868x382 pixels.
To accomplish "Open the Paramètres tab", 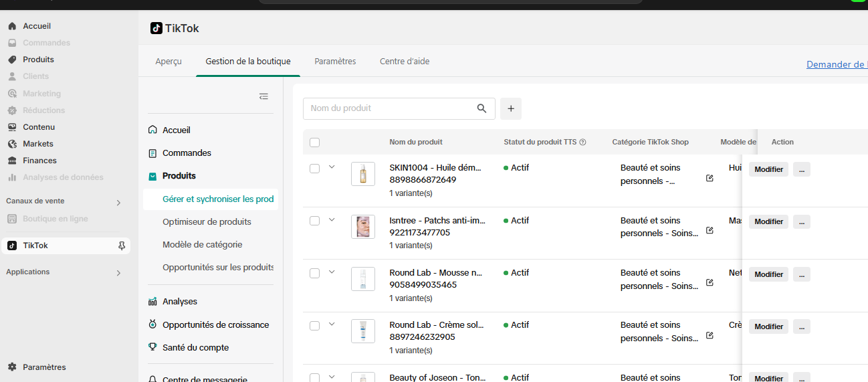I will click(335, 61).
